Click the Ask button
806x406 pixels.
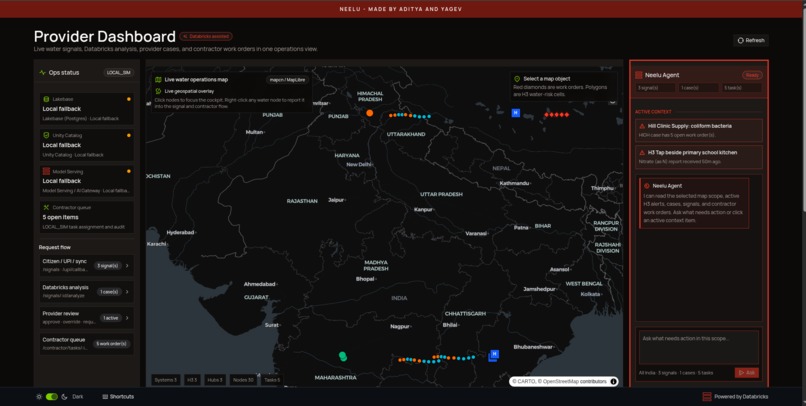(x=746, y=373)
